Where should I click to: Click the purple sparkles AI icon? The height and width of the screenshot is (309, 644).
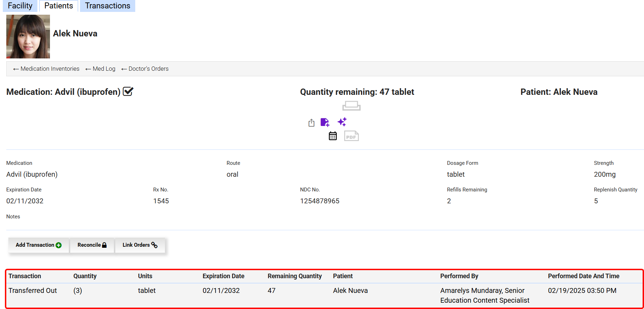[342, 122]
